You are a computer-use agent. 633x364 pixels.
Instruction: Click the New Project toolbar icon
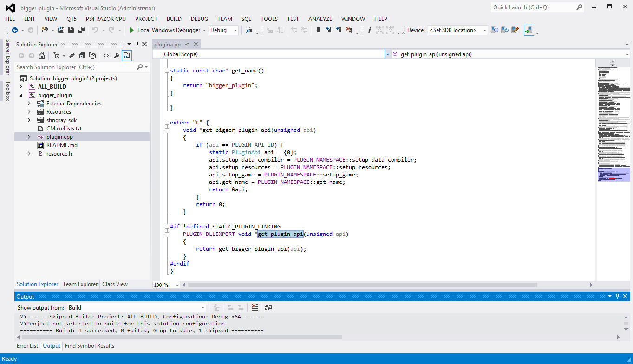point(45,30)
